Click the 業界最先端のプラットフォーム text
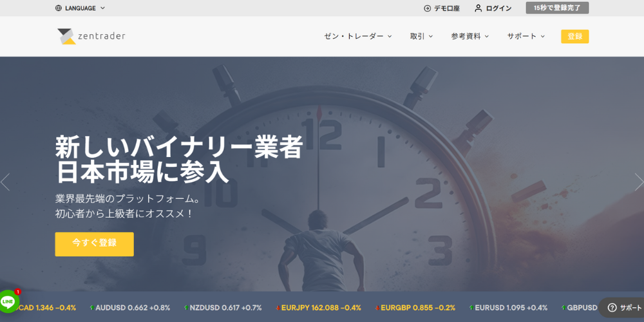644x322 pixels. [x=128, y=199]
